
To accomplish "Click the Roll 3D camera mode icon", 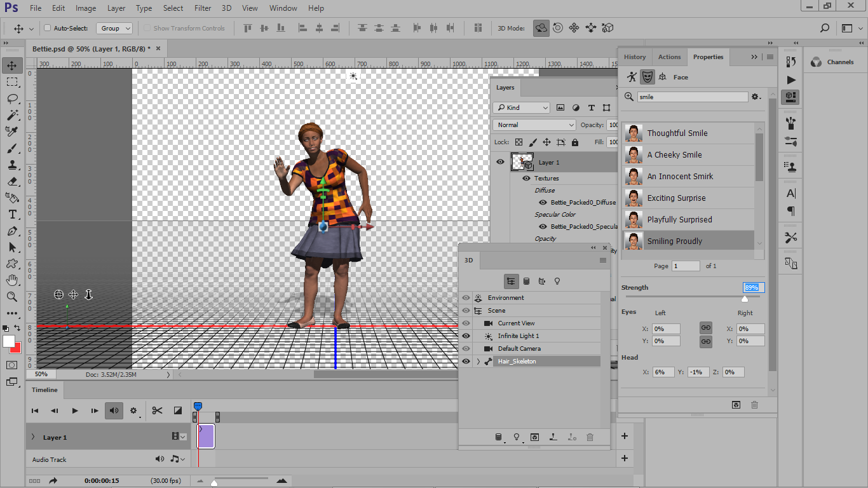I will 558,28.
